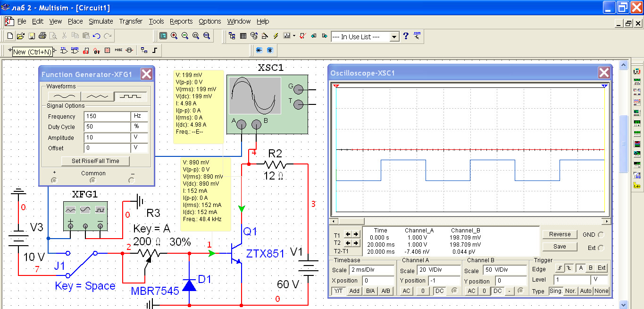Screen dimensions: 644x309
Task: Set Channel A coupling to AC
Action: tap(406, 291)
